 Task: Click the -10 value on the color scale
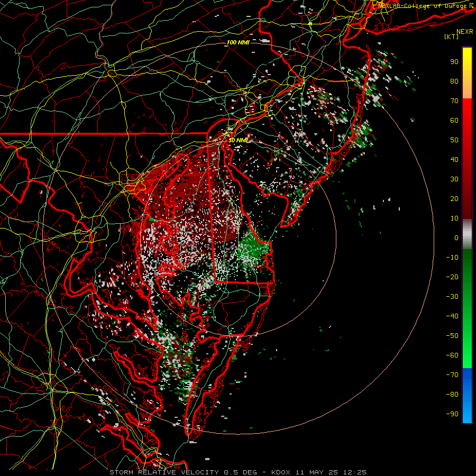coord(452,258)
